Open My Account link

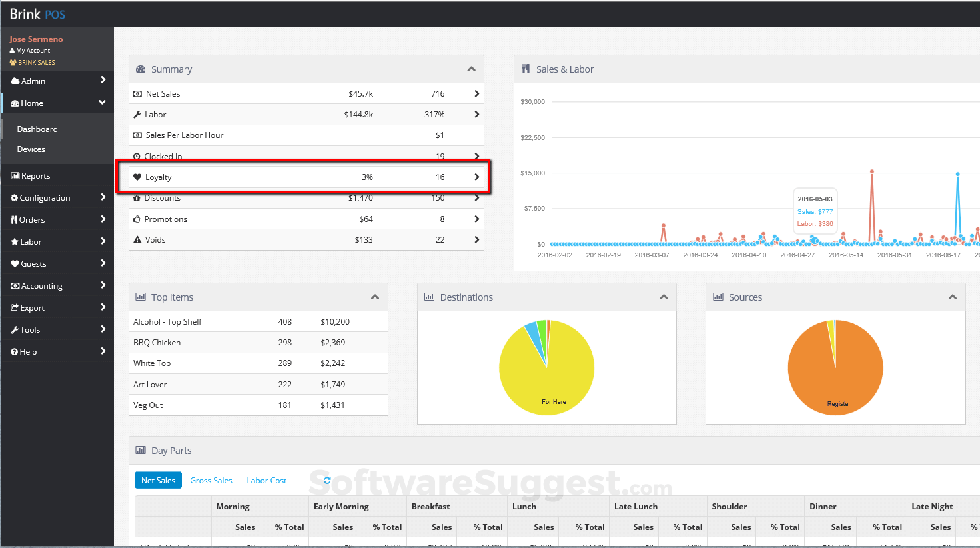pos(33,51)
